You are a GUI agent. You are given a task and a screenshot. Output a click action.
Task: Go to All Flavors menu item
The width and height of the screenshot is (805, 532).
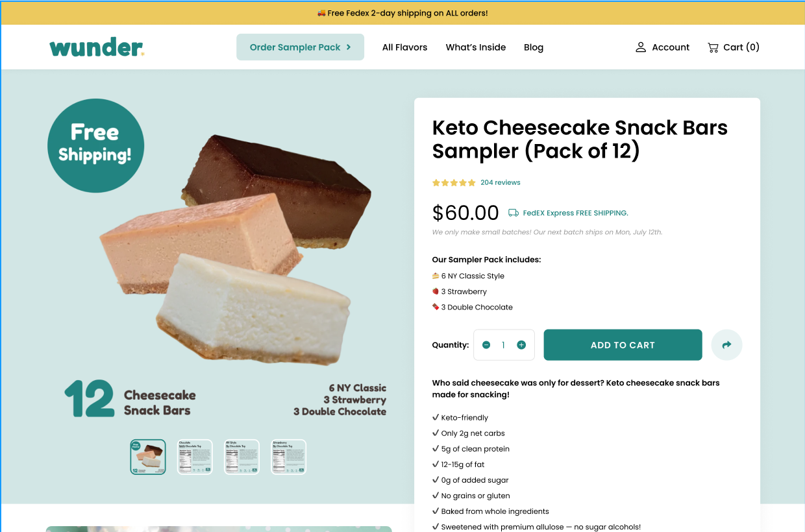click(404, 47)
